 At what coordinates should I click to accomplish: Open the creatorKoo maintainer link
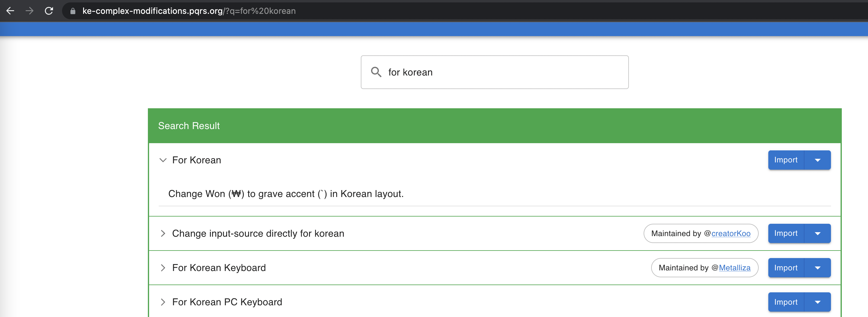click(x=731, y=234)
